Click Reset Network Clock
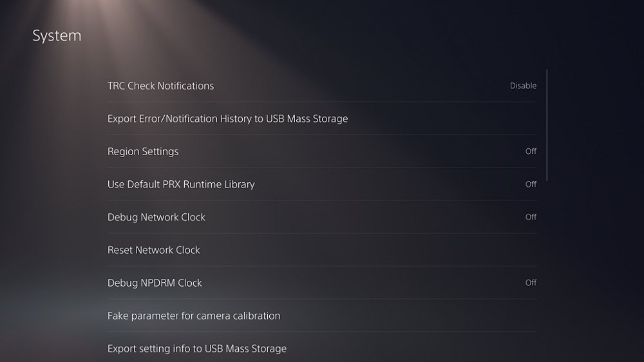Image resolution: width=644 pixels, height=362 pixels. point(154,250)
